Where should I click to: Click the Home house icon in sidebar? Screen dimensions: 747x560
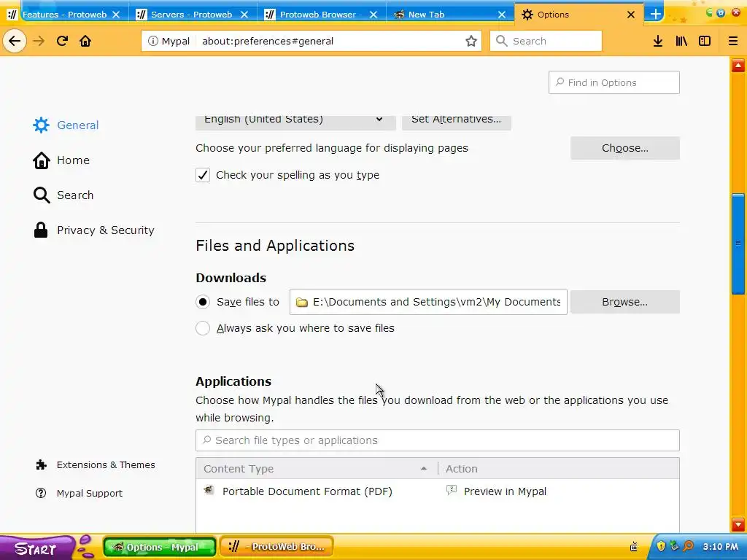(x=41, y=160)
